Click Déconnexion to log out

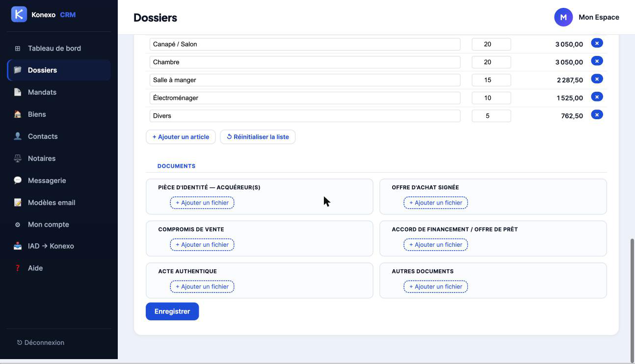[x=41, y=342]
